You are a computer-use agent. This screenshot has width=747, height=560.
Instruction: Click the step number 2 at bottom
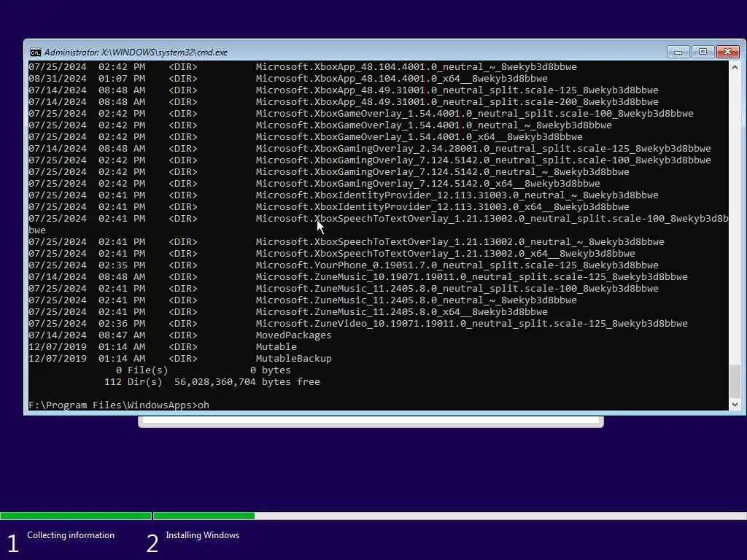(x=152, y=543)
